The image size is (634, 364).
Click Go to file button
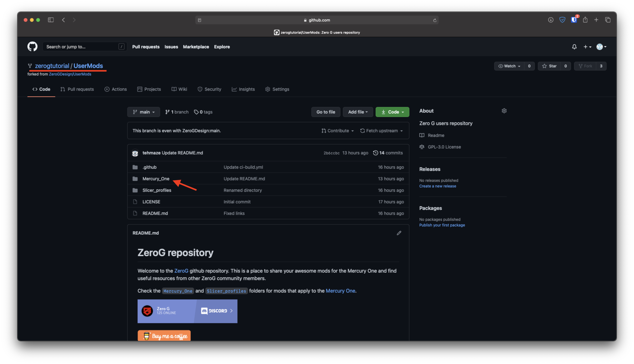pyautogui.click(x=326, y=112)
